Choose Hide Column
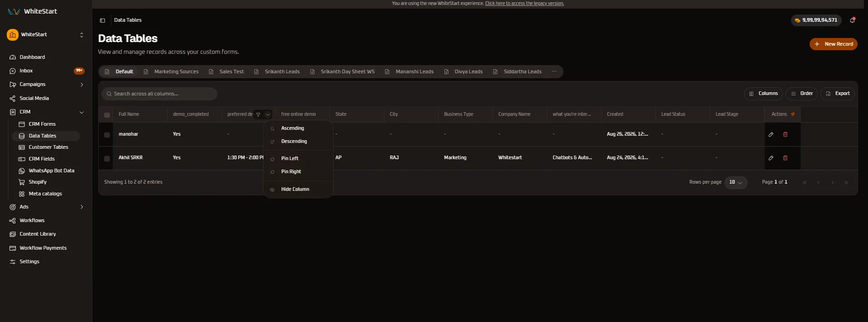 [x=298, y=189]
